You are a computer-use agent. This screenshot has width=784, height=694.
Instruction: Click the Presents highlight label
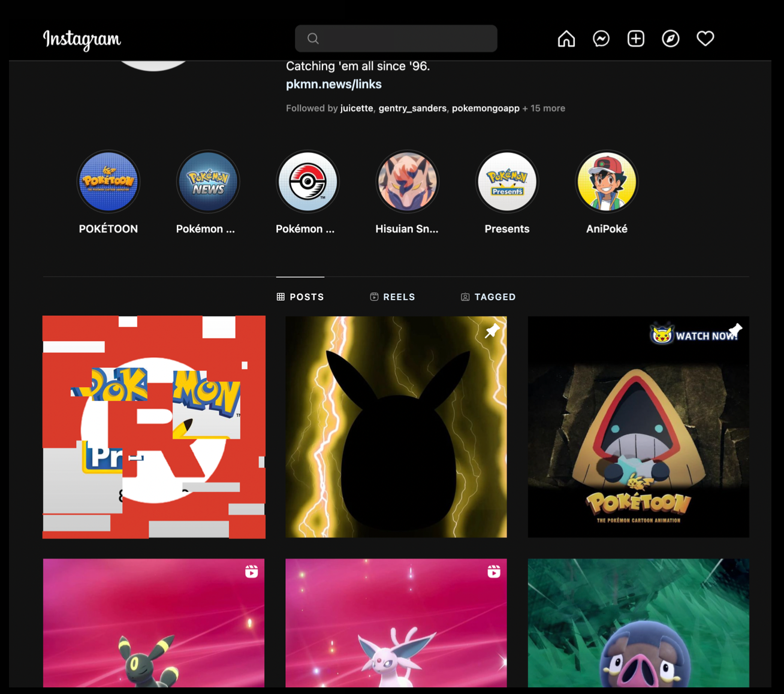tap(507, 229)
